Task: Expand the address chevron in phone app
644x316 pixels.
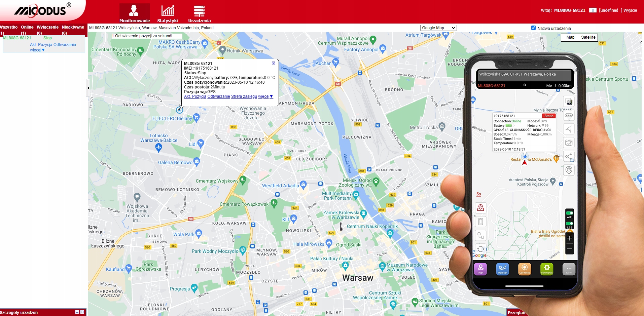Action: (x=524, y=85)
